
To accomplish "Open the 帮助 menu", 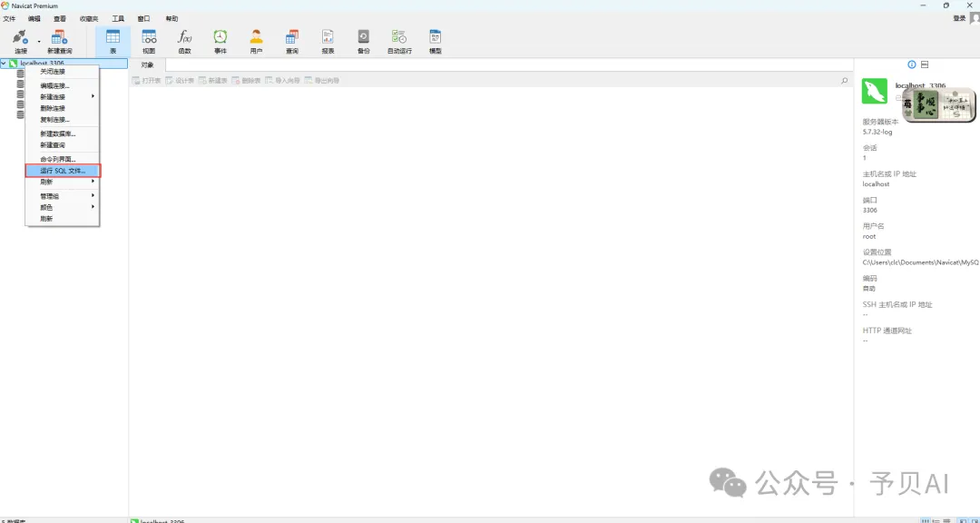I will point(171,19).
